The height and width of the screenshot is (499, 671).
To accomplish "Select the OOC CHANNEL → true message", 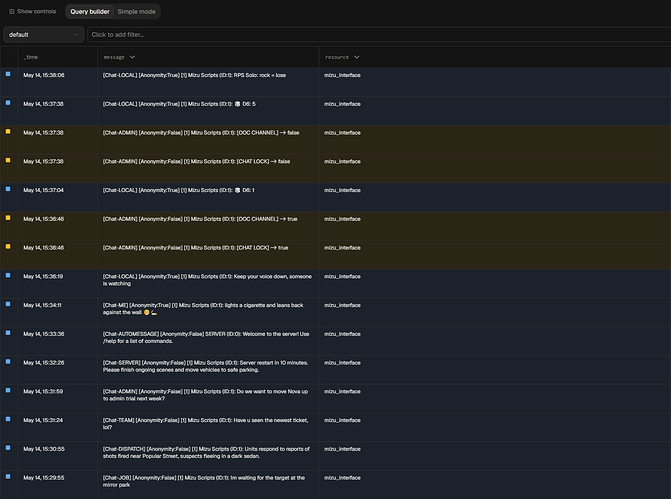I will (200, 219).
